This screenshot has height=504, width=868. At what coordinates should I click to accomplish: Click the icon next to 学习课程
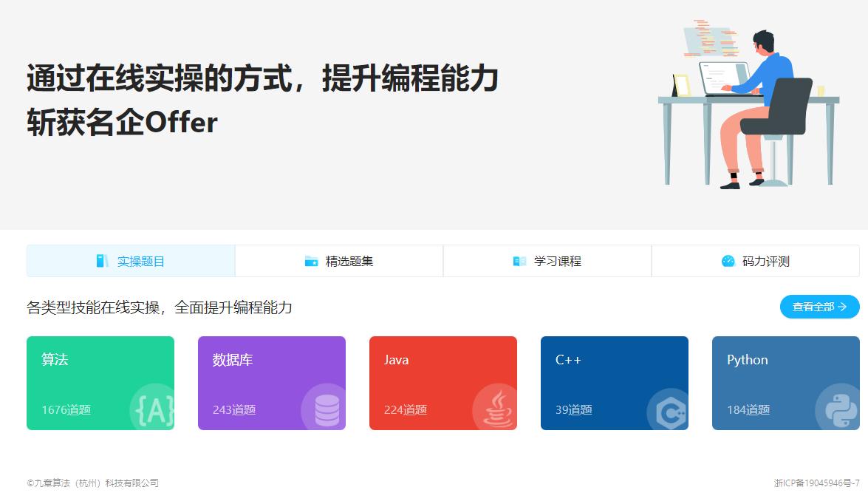click(519, 260)
